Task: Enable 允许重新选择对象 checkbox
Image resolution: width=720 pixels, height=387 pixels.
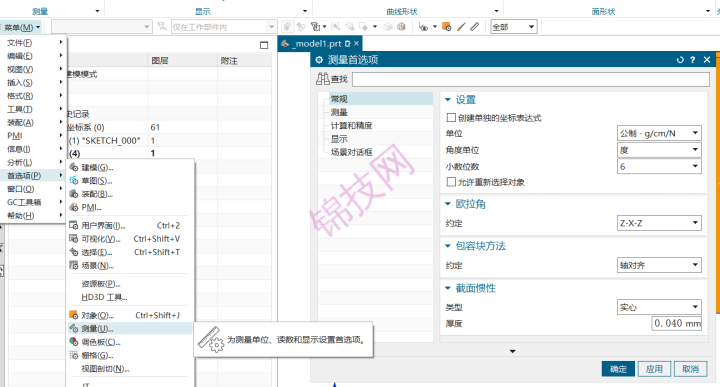Action: coord(451,182)
